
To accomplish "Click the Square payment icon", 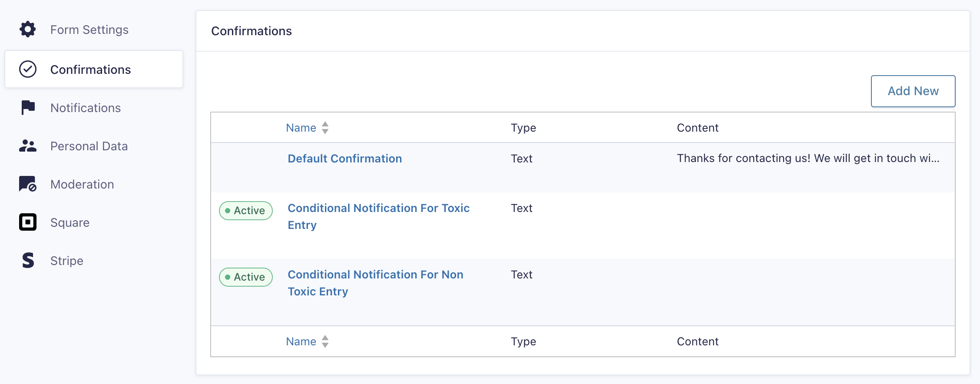I will (27, 222).
